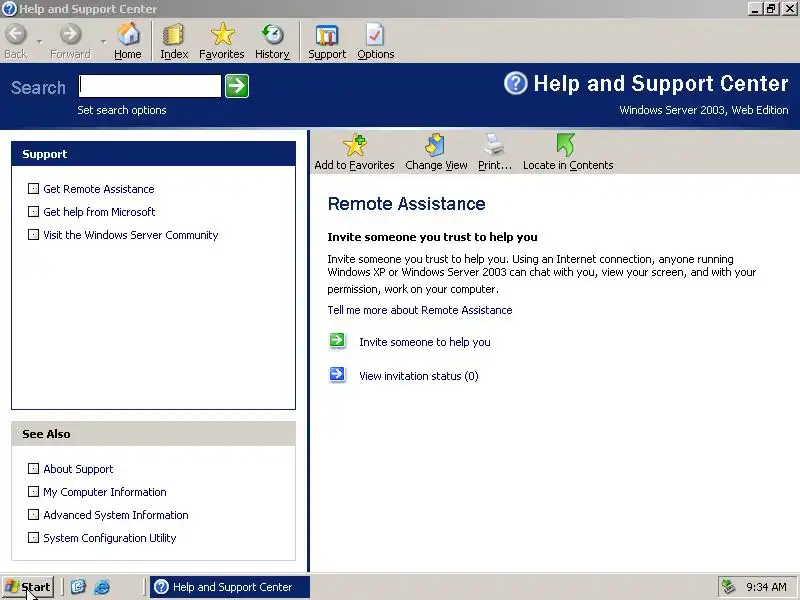Open Set search options link

tap(122, 110)
